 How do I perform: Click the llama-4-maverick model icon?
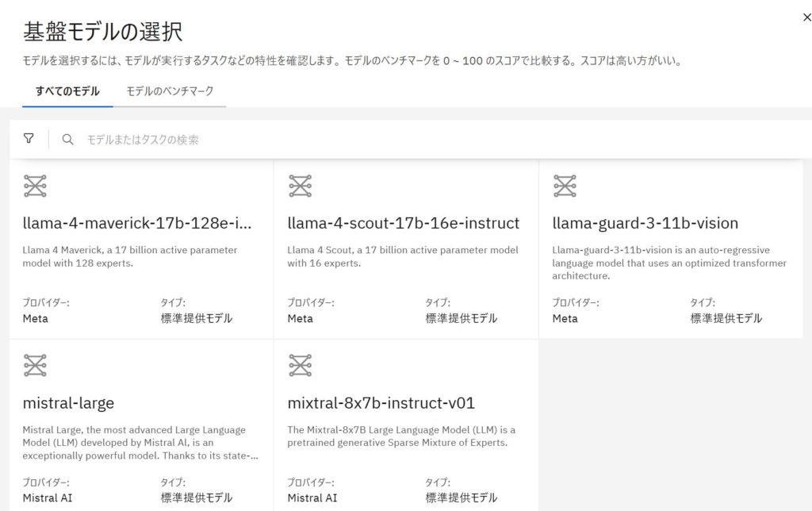[35, 186]
